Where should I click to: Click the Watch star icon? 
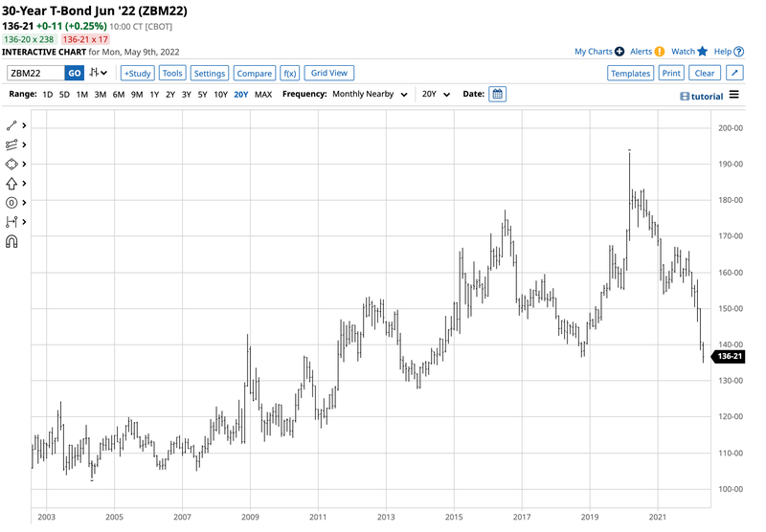703,52
